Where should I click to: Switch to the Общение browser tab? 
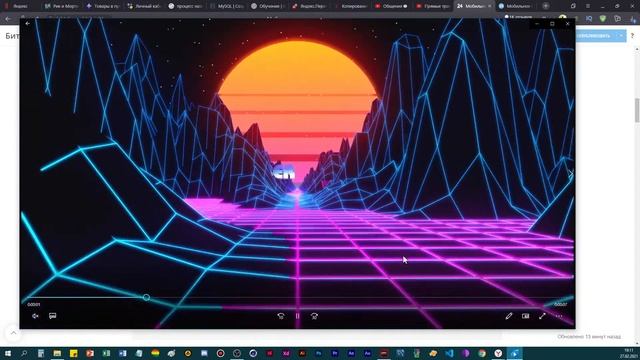[392, 6]
